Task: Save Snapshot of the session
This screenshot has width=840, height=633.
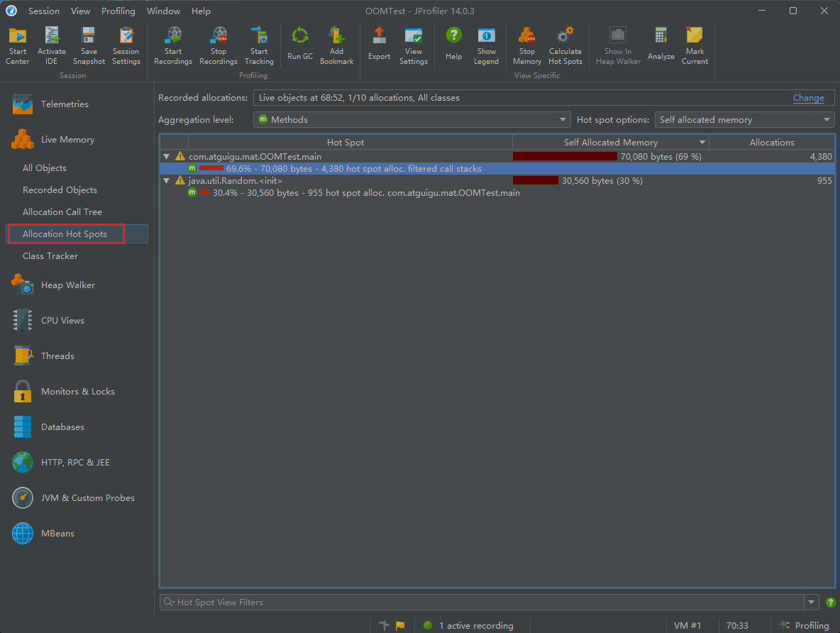Action: (89, 45)
